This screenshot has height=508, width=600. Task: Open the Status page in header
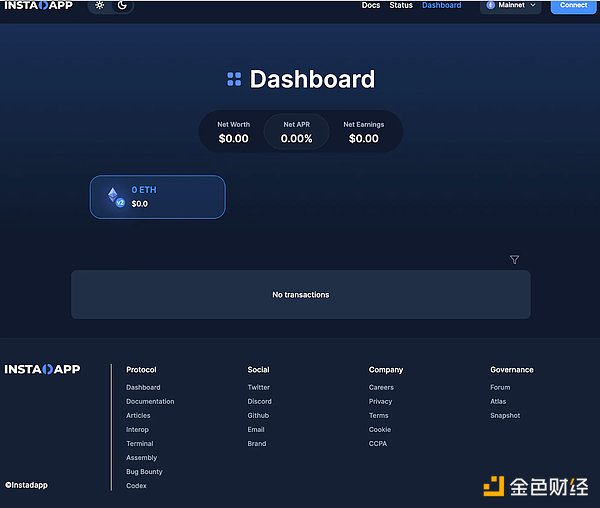(x=401, y=5)
